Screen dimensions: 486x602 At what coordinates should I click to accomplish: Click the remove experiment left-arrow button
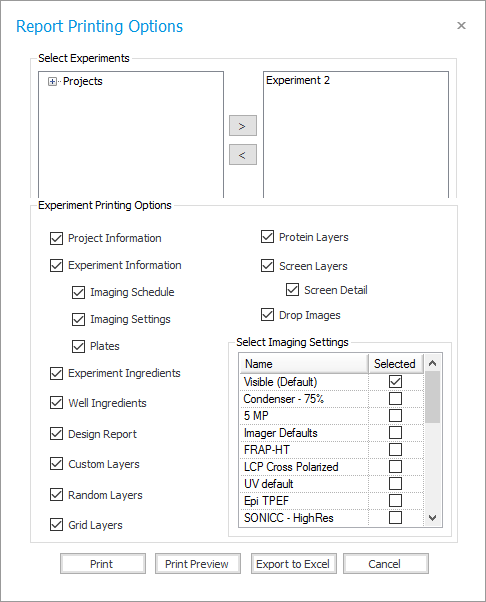243,155
